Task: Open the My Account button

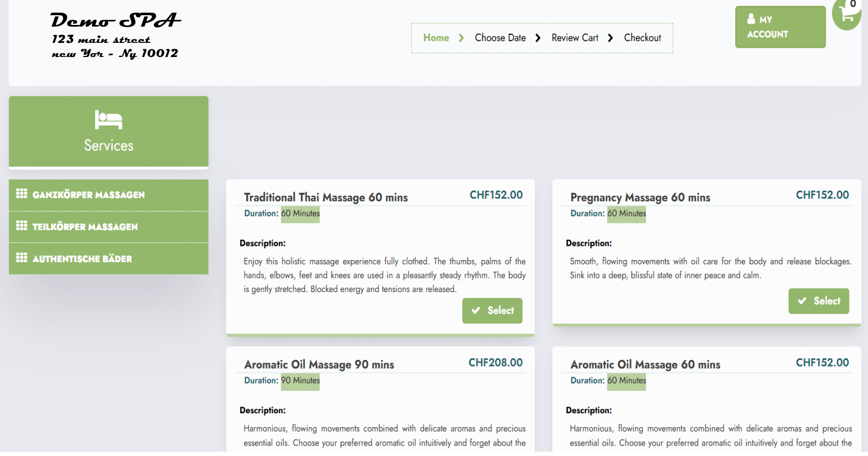Action: click(x=780, y=27)
